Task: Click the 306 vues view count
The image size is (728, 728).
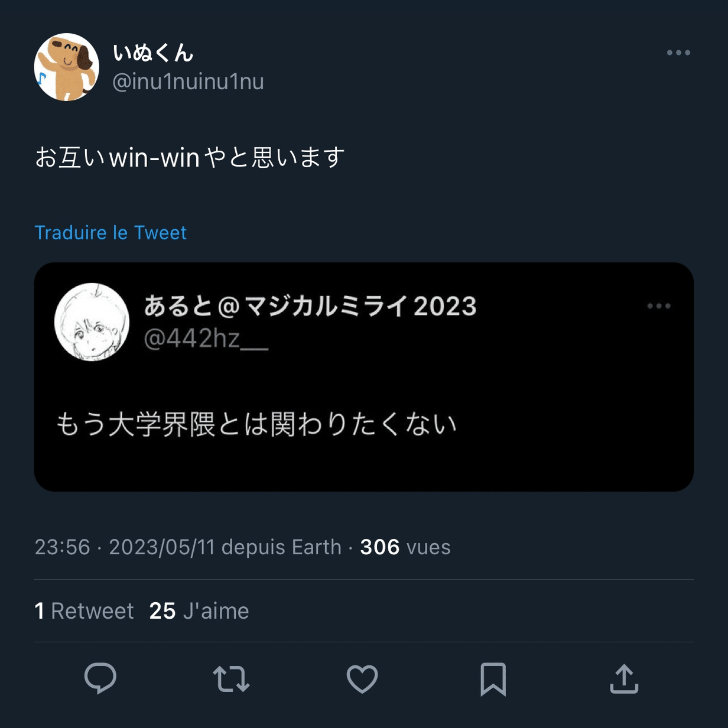Action: 405,547
